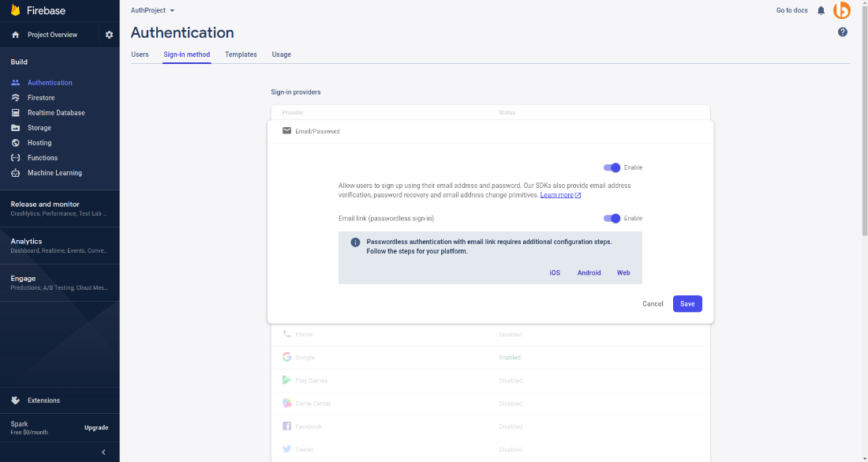Click the Email/Password envelope icon
This screenshot has height=462, width=868.
click(x=286, y=131)
